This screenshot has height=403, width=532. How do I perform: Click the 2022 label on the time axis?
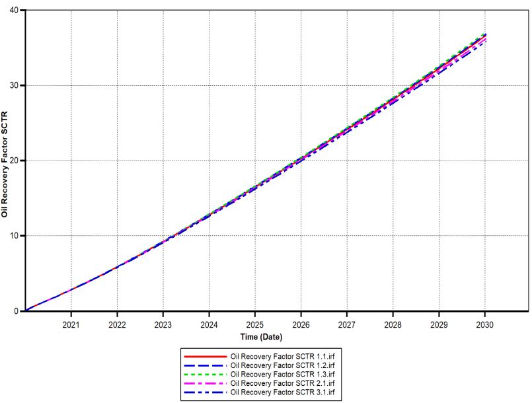[x=117, y=324]
